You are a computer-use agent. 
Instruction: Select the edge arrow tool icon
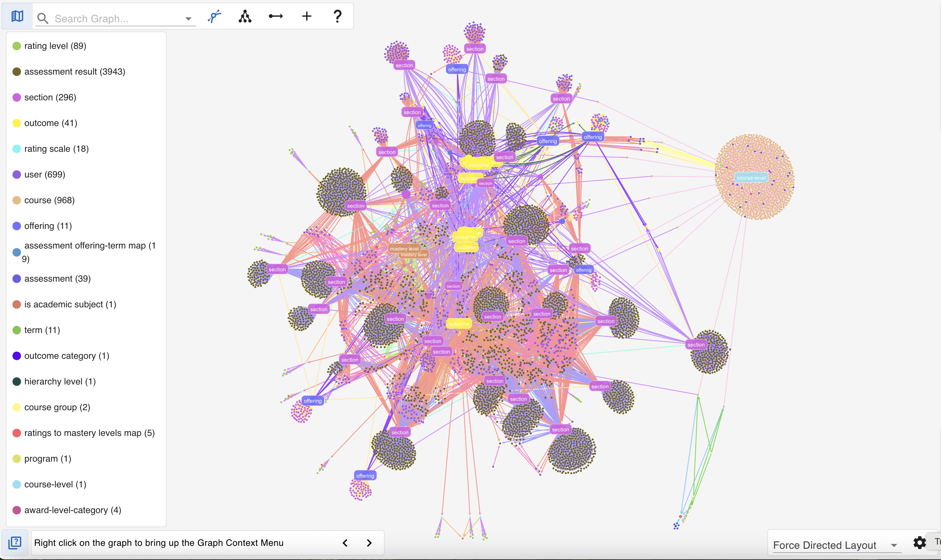point(276,16)
